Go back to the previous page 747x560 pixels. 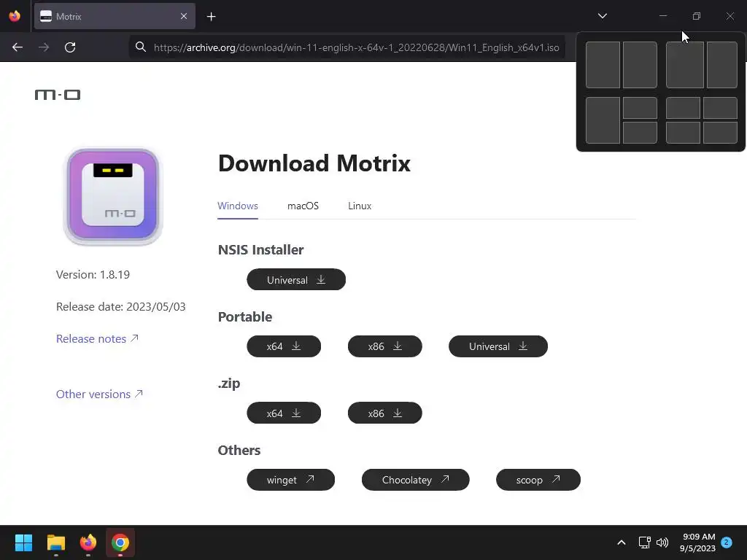[18, 47]
